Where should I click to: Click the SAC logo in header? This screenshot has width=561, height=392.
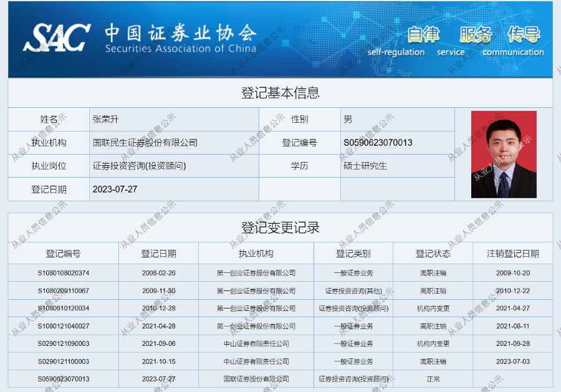click(57, 37)
